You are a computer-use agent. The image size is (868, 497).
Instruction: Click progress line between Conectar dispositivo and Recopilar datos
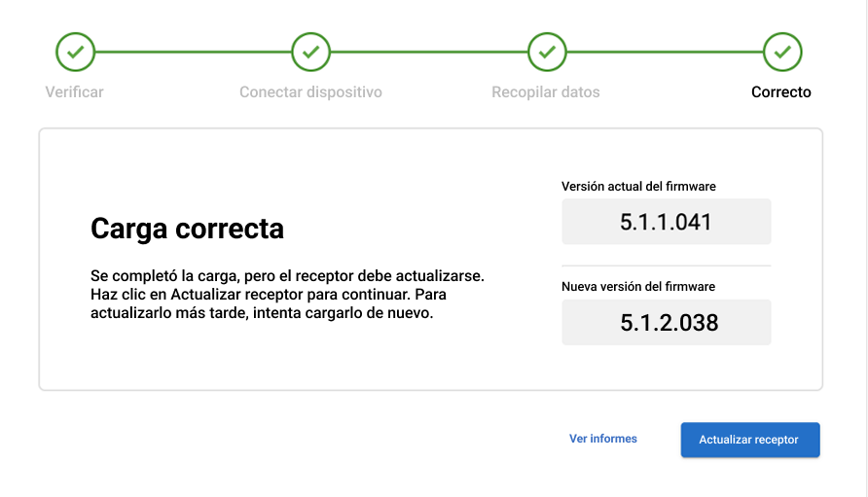429,52
